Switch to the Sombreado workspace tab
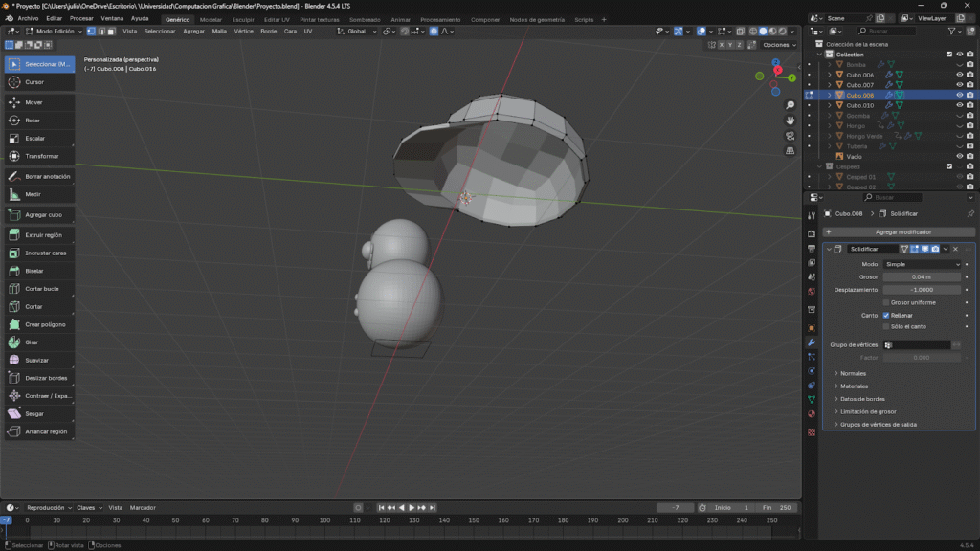 tap(364, 19)
